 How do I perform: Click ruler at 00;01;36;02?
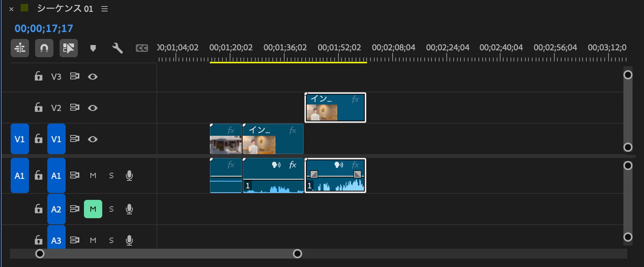point(285,48)
